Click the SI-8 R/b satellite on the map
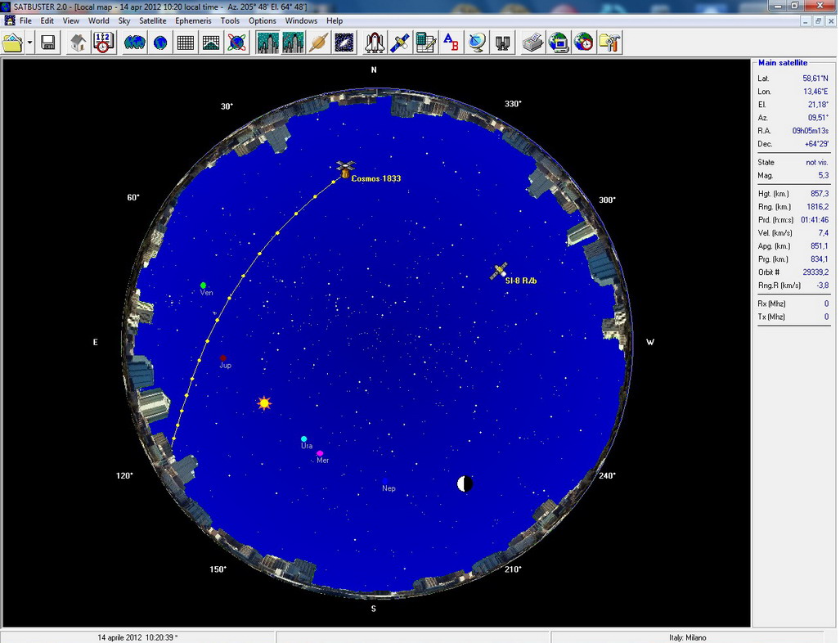The height and width of the screenshot is (643, 840). [x=499, y=271]
